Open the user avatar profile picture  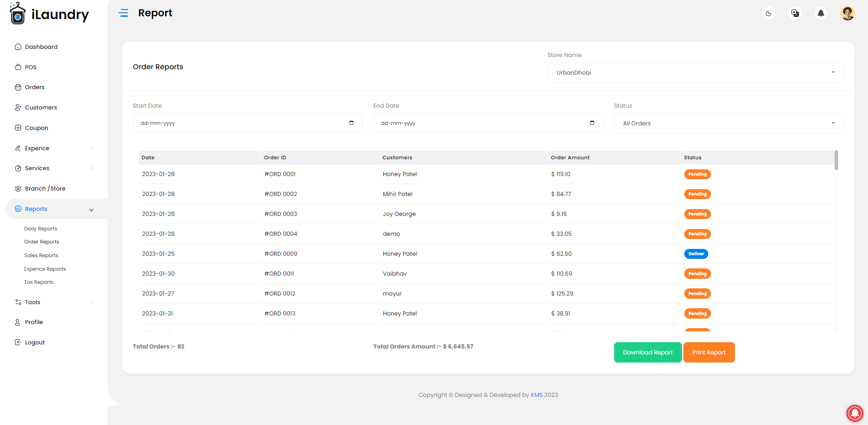click(x=848, y=13)
